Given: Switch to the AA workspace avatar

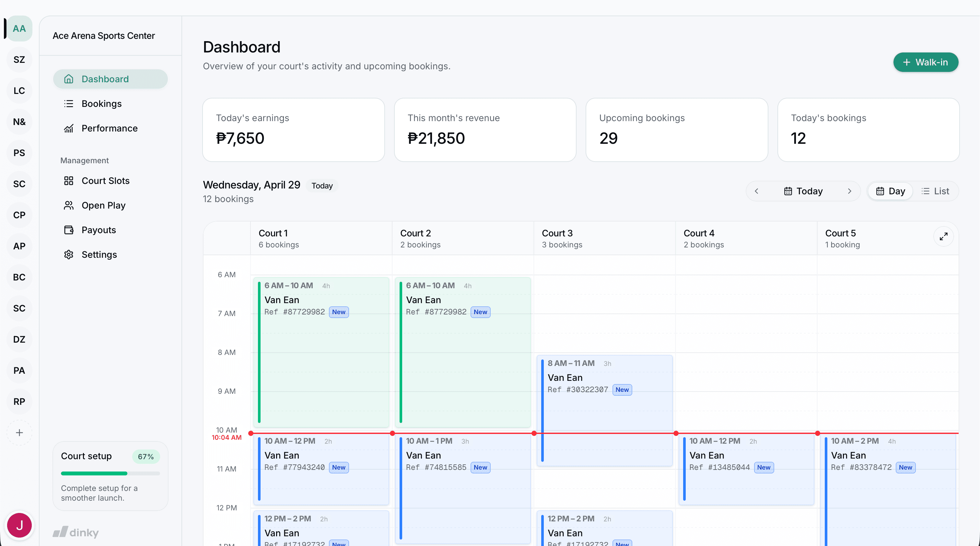Looking at the screenshot, I should point(19,28).
